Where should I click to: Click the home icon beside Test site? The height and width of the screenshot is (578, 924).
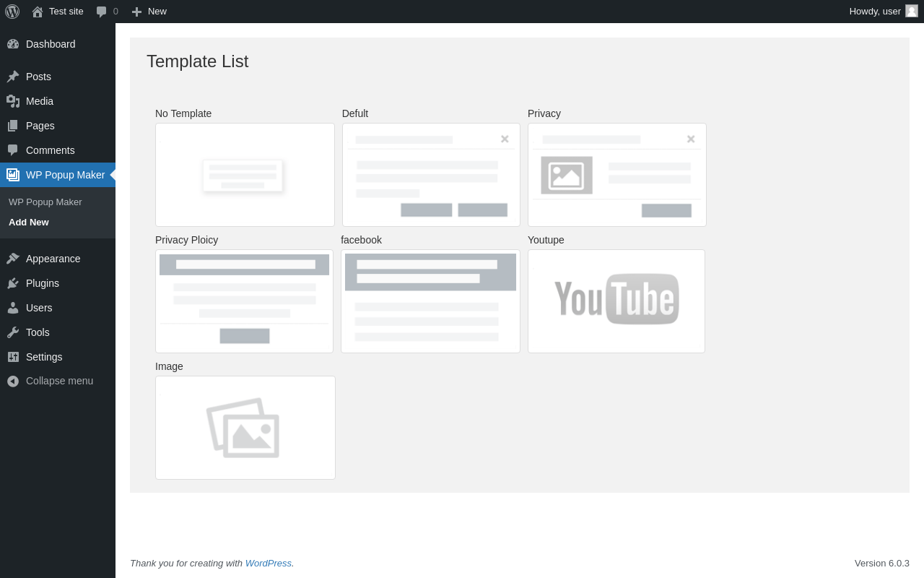38,12
